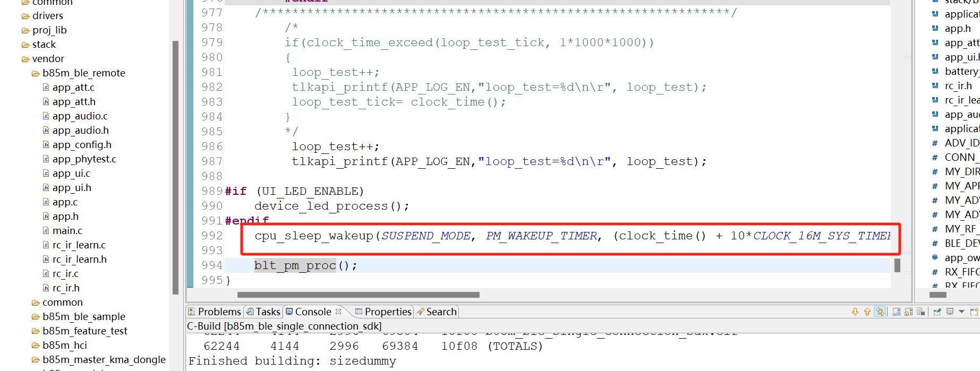980x371 pixels.
Task: Expand the drivers folder in the tree
Action: tap(25, 16)
